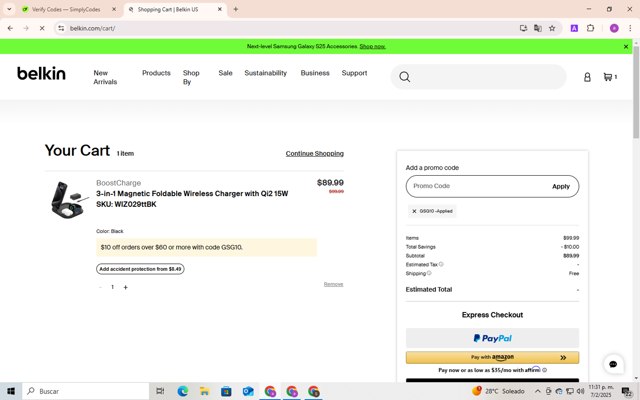
Task: Open the weather widget 28°C Soleado
Action: click(x=498, y=391)
